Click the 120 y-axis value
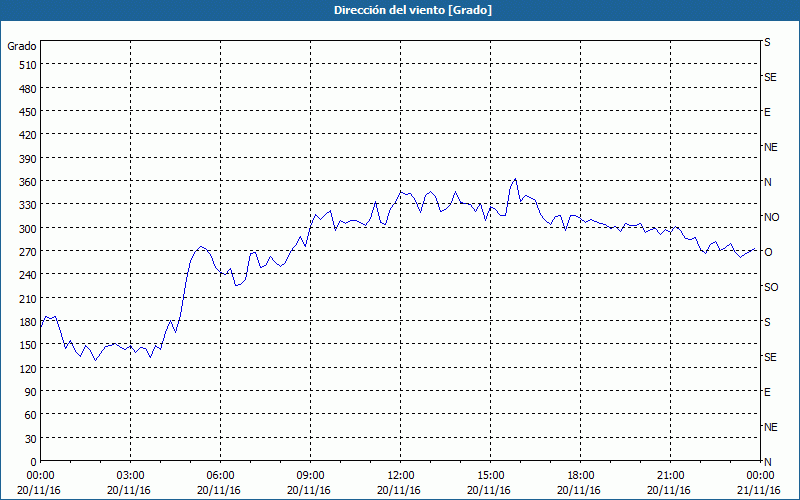This screenshot has height=500, width=800. [x=28, y=368]
